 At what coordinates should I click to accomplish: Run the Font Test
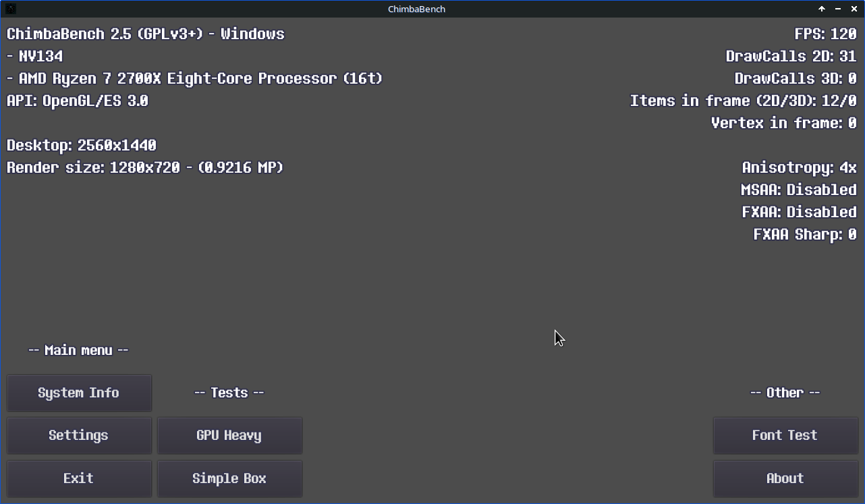tap(785, 435)
